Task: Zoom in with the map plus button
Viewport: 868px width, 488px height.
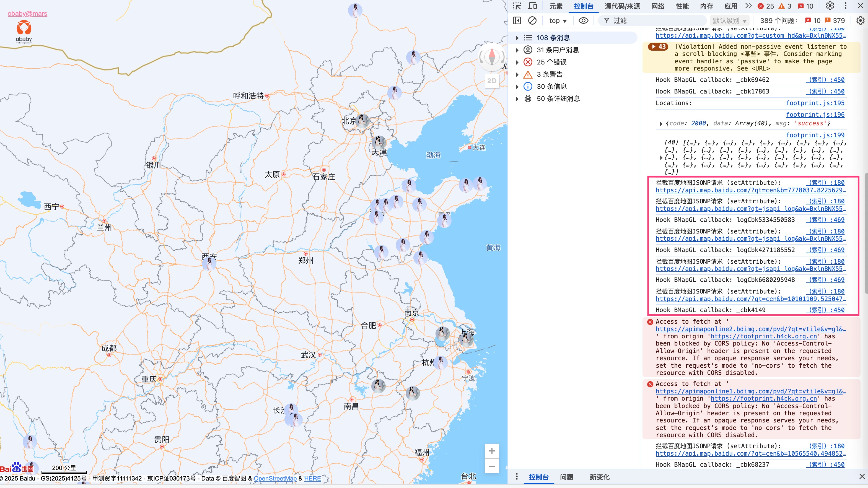Action: (492, 451)
